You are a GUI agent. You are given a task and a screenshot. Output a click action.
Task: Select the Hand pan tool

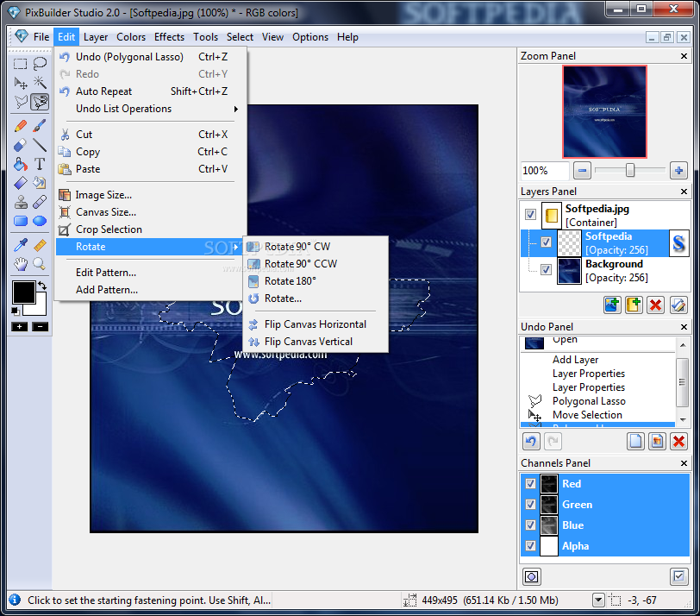point(20,264)
